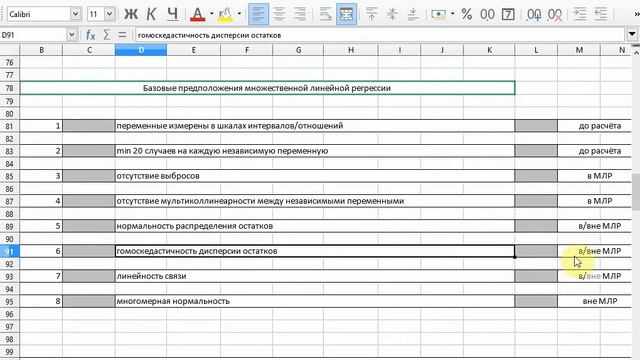The width and height of the screenshot is (640, 360).
Task: Select 'в/вне МЛР' cell in row 89
Action: click(595, 226)
